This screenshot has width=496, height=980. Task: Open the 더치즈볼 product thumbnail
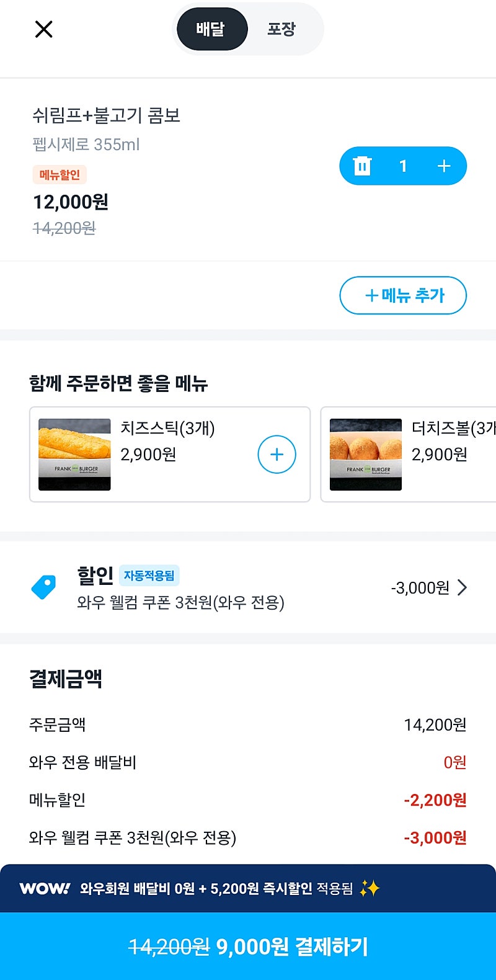(x=366, y=455)
